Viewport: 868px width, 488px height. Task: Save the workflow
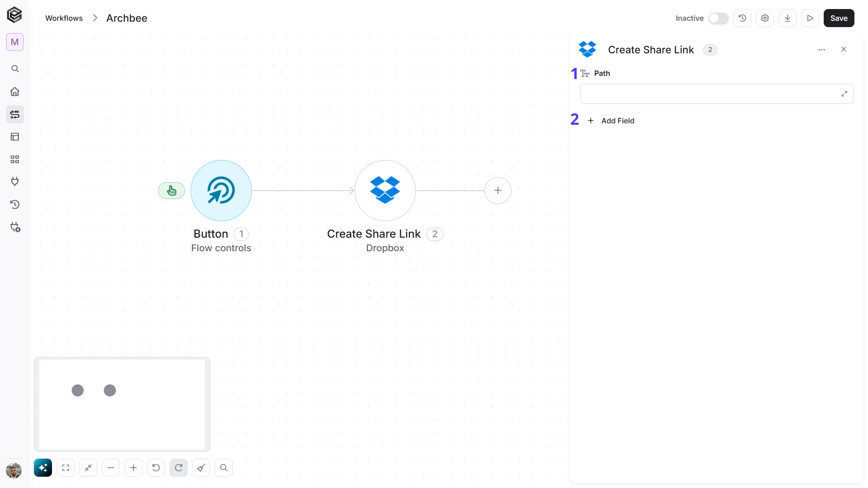[839, 18]
